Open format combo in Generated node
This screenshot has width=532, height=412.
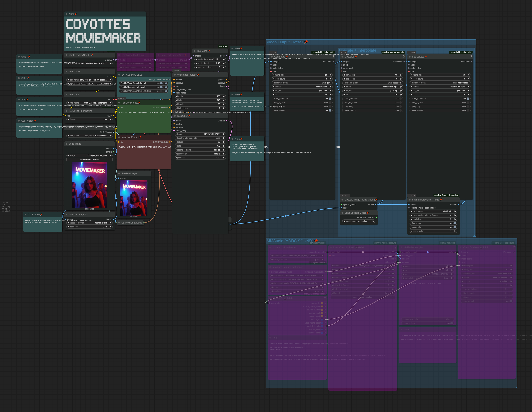coord(302,87)
